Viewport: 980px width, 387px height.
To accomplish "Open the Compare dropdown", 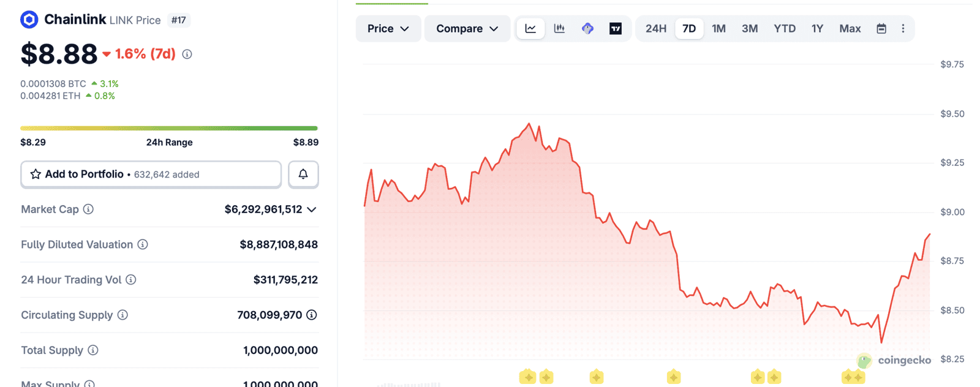I will point(467,29).
